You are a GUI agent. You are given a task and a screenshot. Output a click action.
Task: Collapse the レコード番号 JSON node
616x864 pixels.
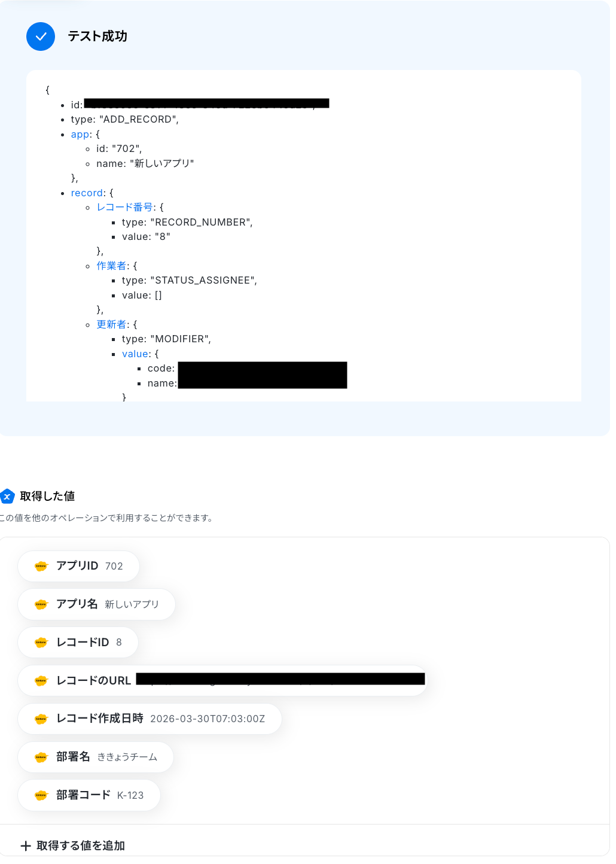(124, 208)
